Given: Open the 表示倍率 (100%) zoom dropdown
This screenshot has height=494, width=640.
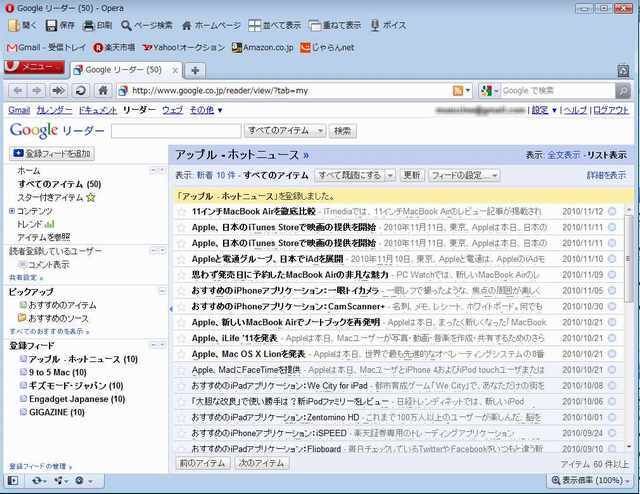Looking at the screenshot, I should pos(590,481).
